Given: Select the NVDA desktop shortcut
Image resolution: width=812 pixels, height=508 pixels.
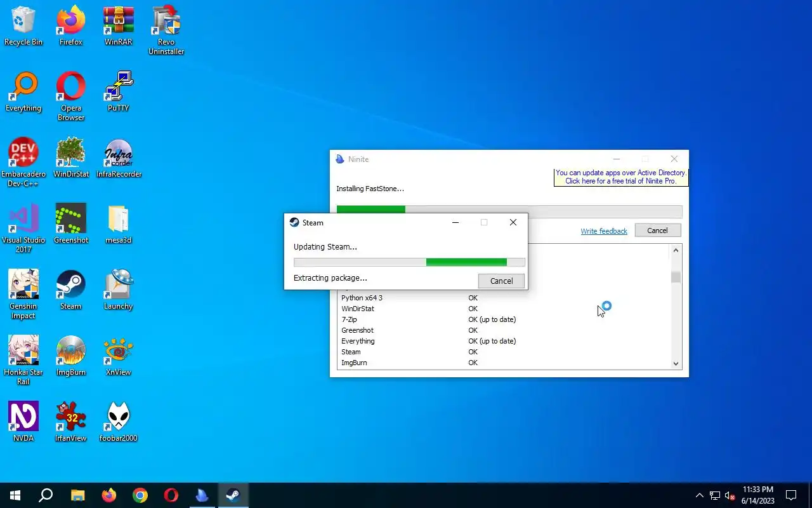Looking at the screenshot, I should [x=23, y=422].
